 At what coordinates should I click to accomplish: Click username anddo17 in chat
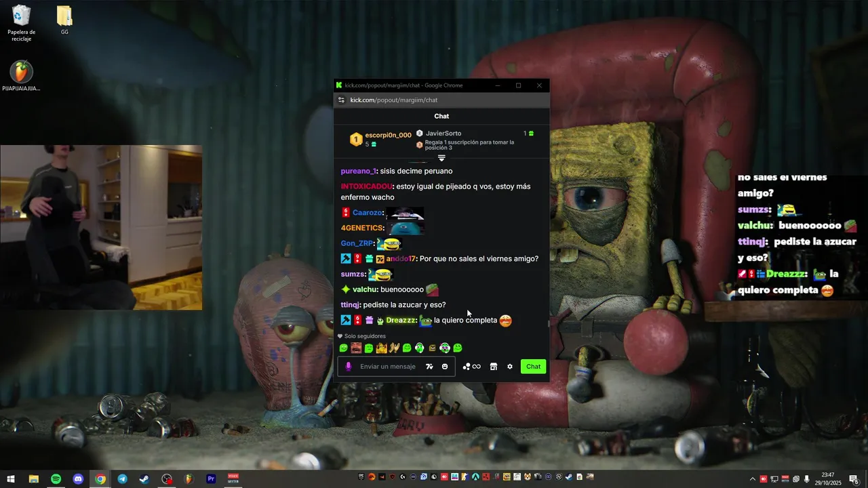[x=401, y=259]
